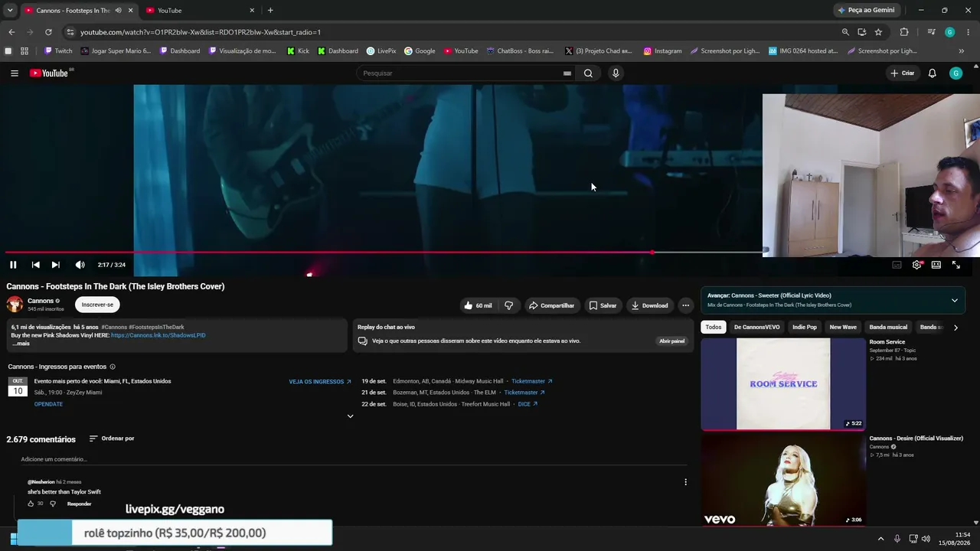This screenshot has height=551, width=980.
Task: Show hidden system tray icons
Action: pyautogui.click(x=880, y=539)
